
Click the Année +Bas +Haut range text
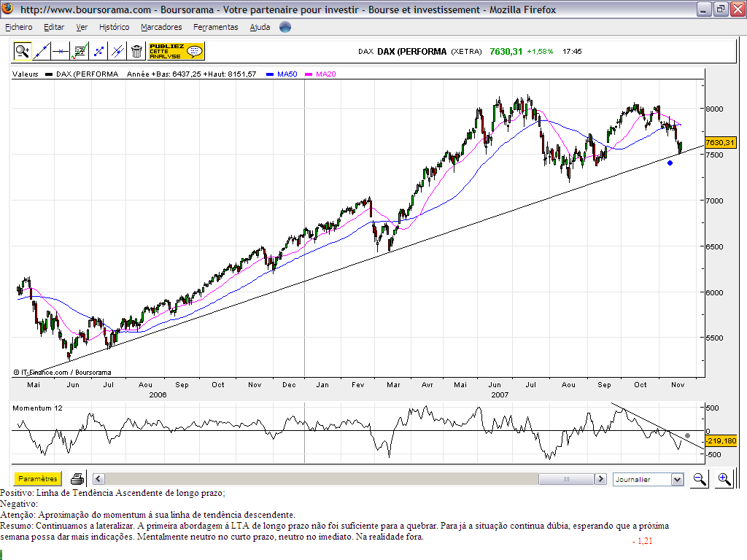coord(191,74)
